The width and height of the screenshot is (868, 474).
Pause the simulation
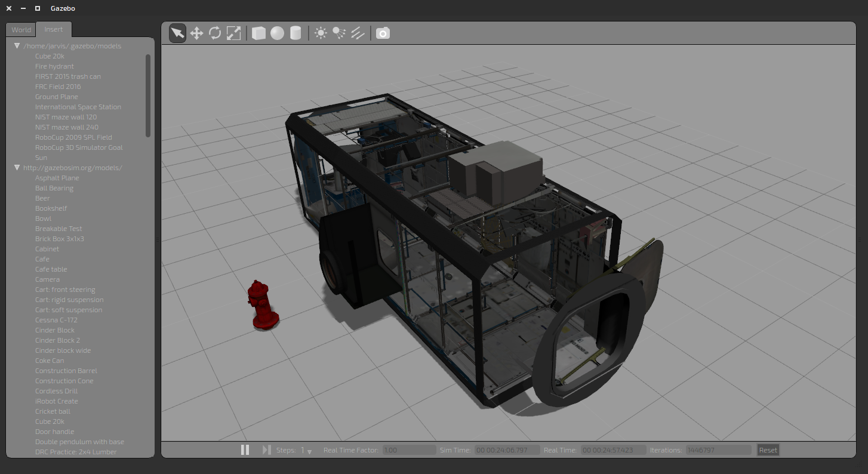pyautogui.click(x=245, y=450)
